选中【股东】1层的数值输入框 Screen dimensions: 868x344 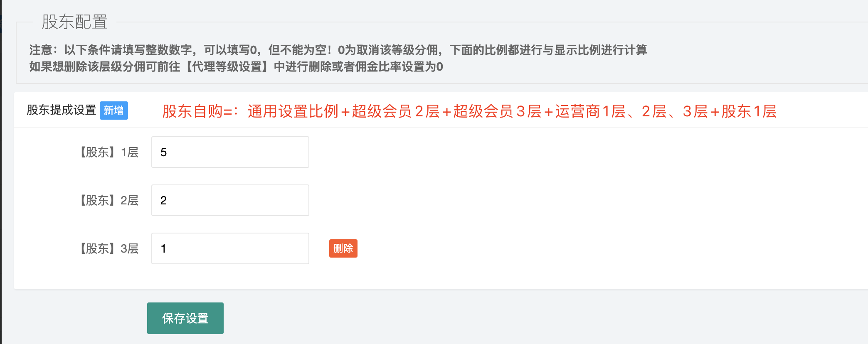230,152
